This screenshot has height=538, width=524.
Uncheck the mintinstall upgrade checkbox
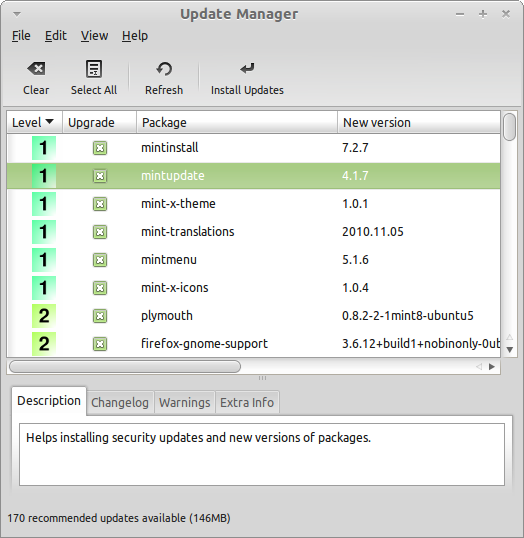(100, 148)
